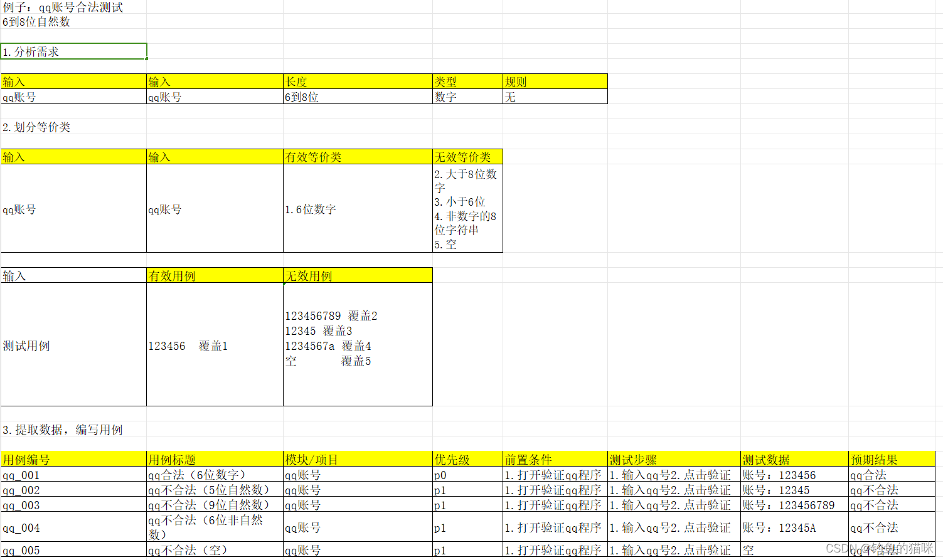The height and width of the screenshot is (560, 943).
Task: Select the 'p0' priority cell
Action: click(x=467, y=475)
